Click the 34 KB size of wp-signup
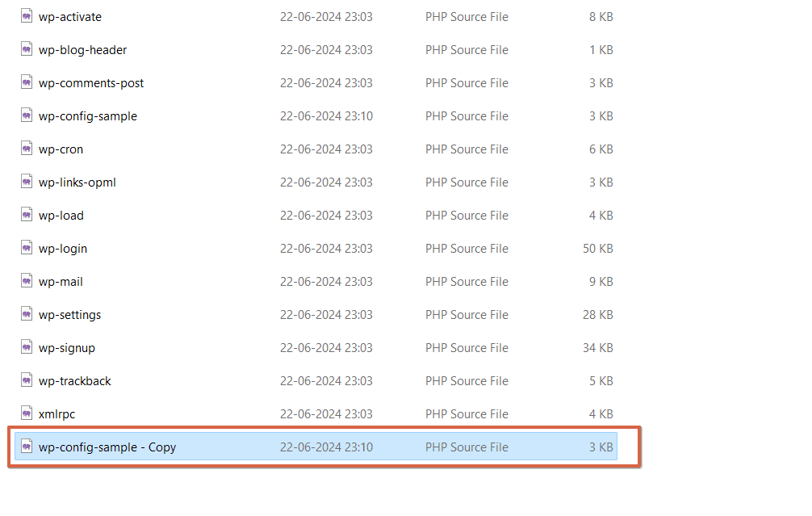812x516 pixels. [x=597, y=349]
